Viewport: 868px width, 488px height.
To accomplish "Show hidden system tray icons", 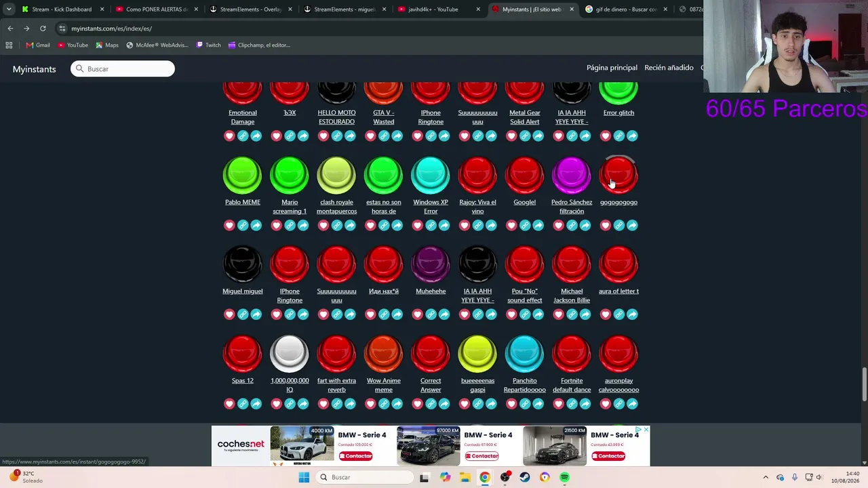I will pos(766,477).
